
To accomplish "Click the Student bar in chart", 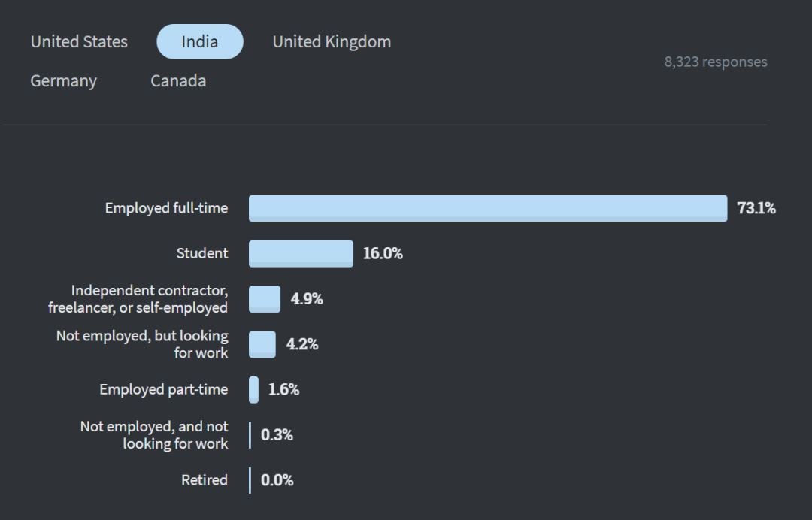I will 301,253.
